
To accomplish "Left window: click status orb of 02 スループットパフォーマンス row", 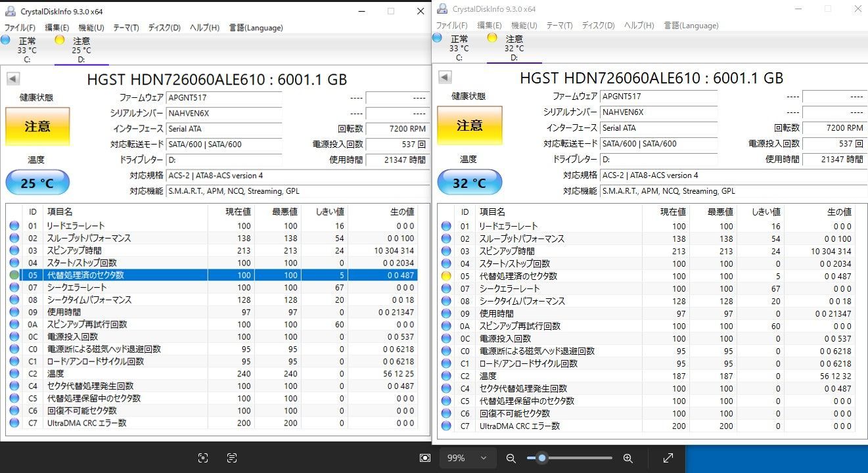I will click(x=14, y=238).
